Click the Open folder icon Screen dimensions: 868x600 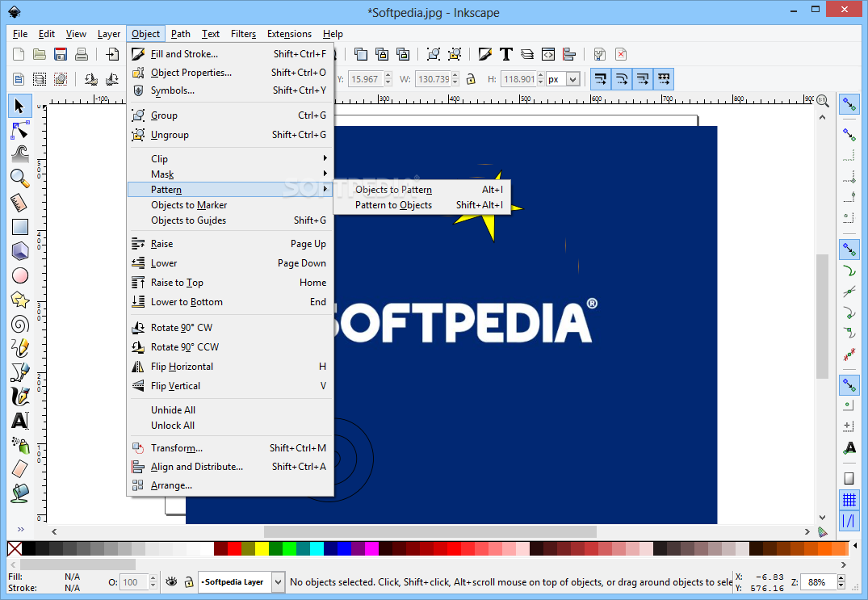point(40,54)
